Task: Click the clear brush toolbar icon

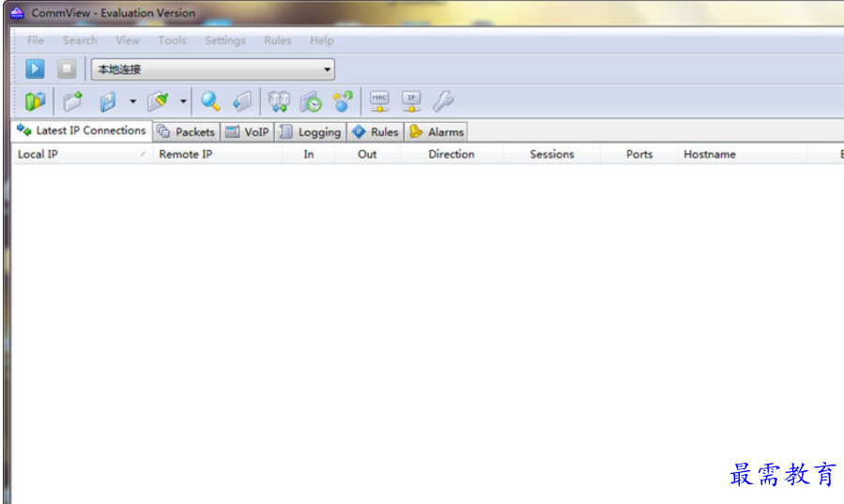Action: click(159, 101)
